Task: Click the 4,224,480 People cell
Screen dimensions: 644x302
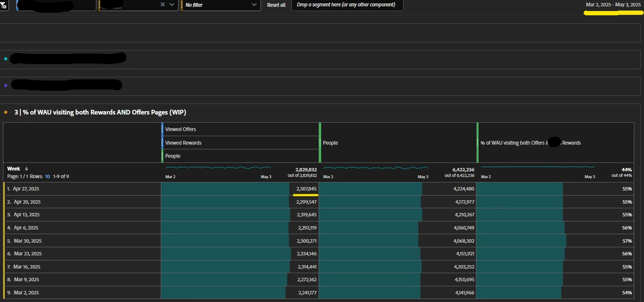Action: coord(398,189)
